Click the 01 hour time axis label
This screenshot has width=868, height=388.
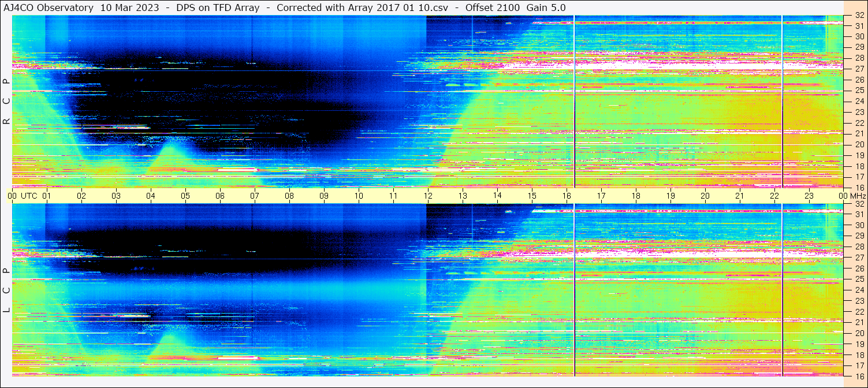coord(47,196)
